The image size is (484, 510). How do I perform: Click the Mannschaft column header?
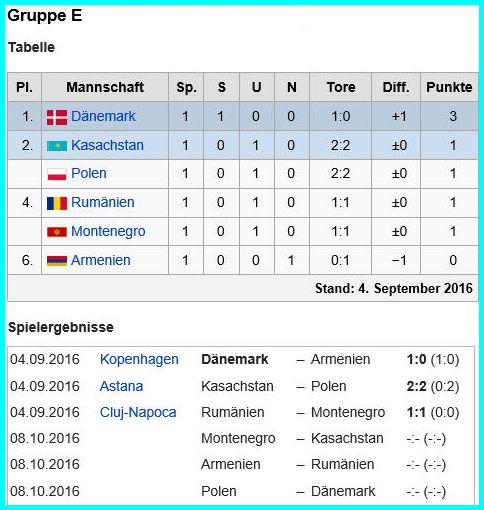[x=105, y=87]
